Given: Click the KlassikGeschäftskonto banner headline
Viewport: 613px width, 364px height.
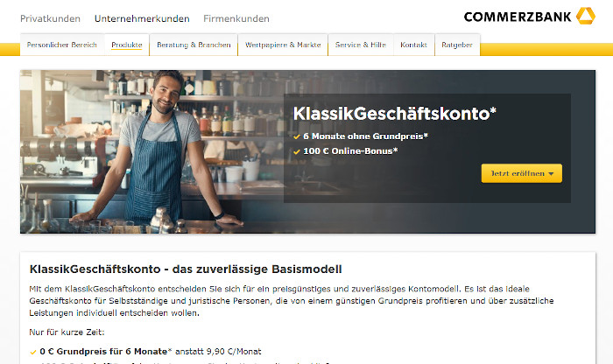Looking at the screenshot, I should click(x=394, y=114).
